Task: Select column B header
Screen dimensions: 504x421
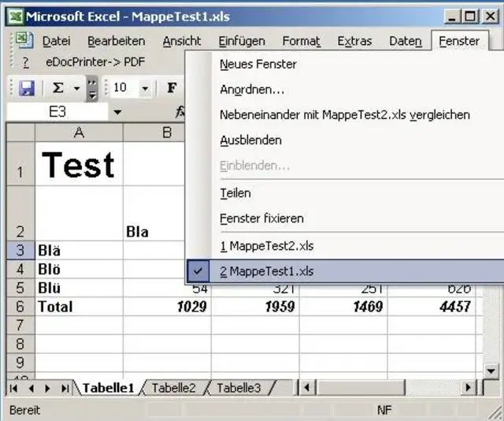Action: point(154,132)
